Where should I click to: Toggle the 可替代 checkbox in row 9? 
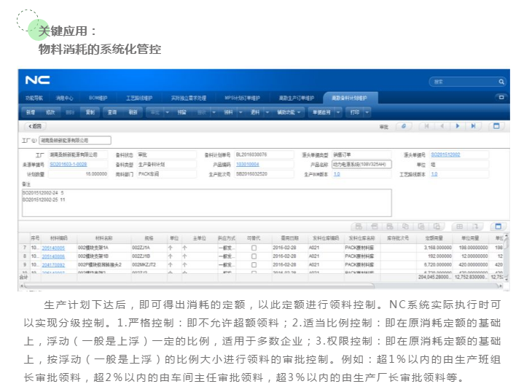click(254, 264)
